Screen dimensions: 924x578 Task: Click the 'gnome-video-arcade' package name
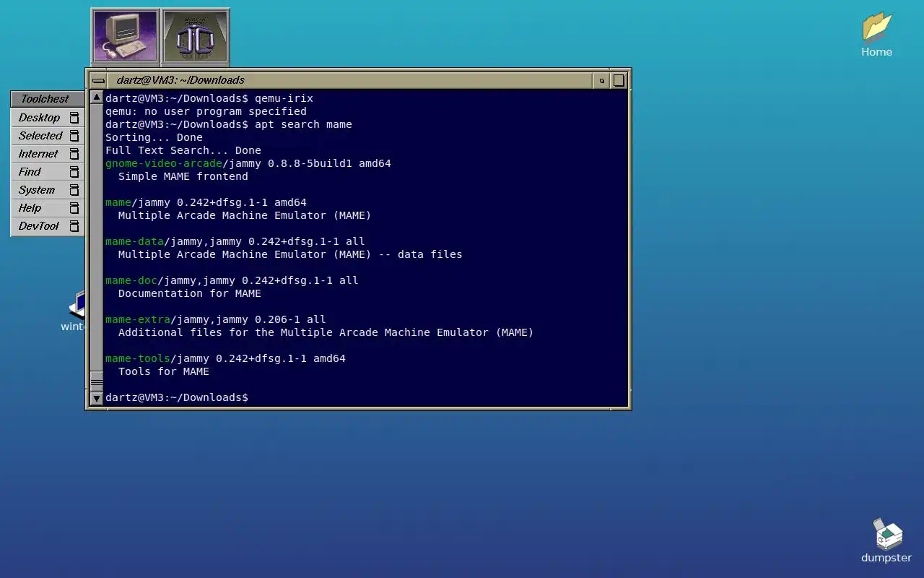click(164, 163)
